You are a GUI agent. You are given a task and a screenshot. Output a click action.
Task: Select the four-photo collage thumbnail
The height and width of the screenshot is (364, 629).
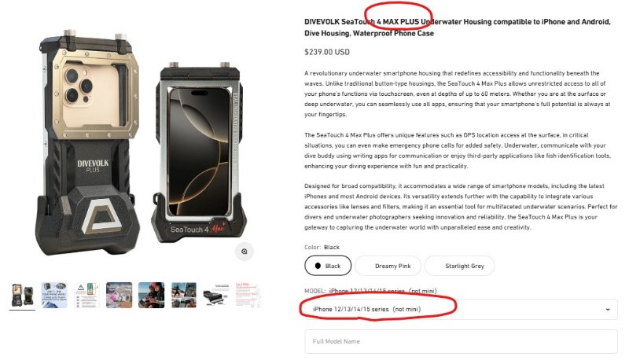coord(184,295)
